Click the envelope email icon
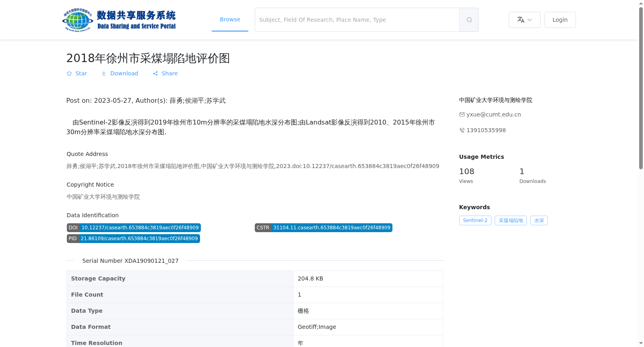The height and width of the screenshot is (347, 644). [x=462, y=114]
